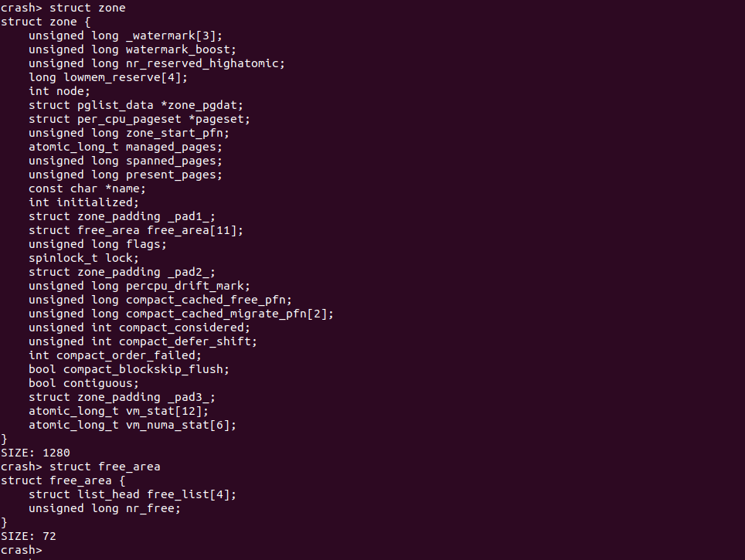Click the 'unsigned long nr_free' line
Screen dimensions: 745x560
tap(104, 508)
